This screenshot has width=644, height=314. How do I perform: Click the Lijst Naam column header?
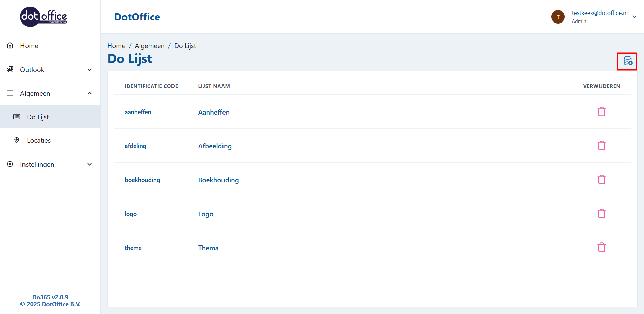click(x=214, y=86)
